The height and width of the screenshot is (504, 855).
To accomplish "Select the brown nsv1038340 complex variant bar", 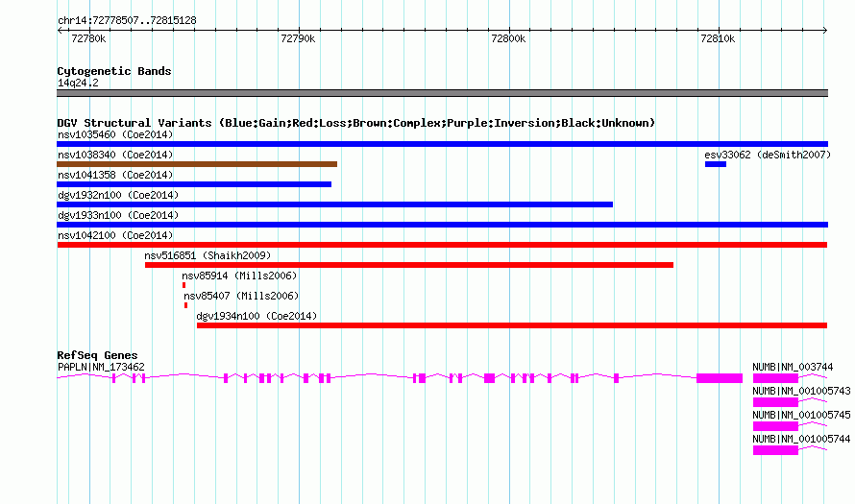I will pyautogui.click(x=197, y=164).
